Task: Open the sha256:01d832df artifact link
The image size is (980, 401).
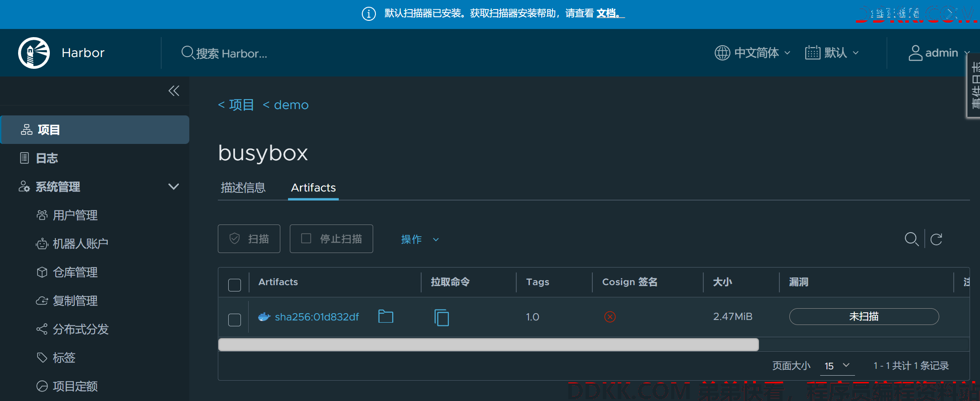Action: tap(317, 317)
